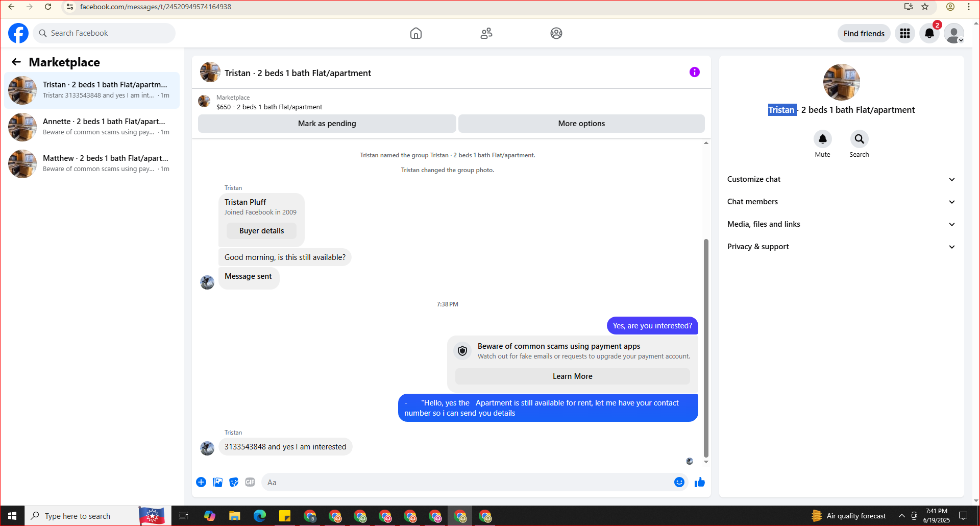Attach a photo using the image icon
The image size is (980, 526).
click(217, 482)
